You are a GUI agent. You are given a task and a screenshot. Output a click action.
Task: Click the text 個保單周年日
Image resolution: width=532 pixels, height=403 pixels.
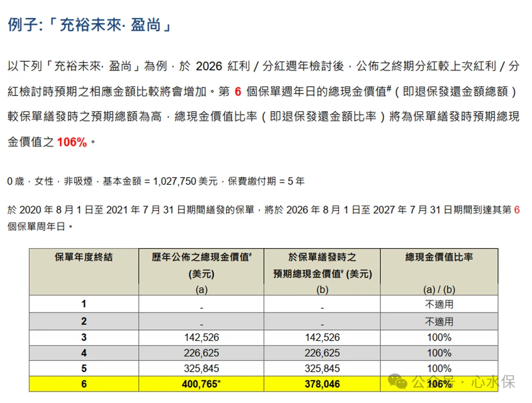click(36, 226)
